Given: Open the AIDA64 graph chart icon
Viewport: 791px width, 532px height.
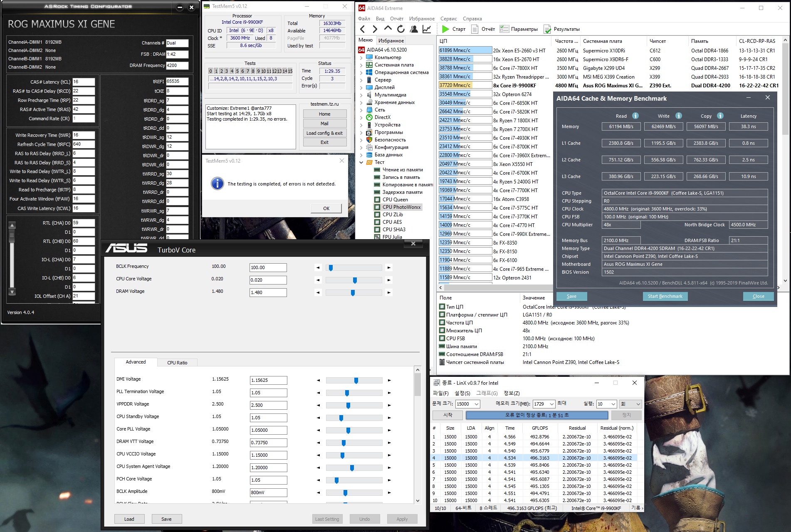Looking at the screenshot, I should pos(427,29).
